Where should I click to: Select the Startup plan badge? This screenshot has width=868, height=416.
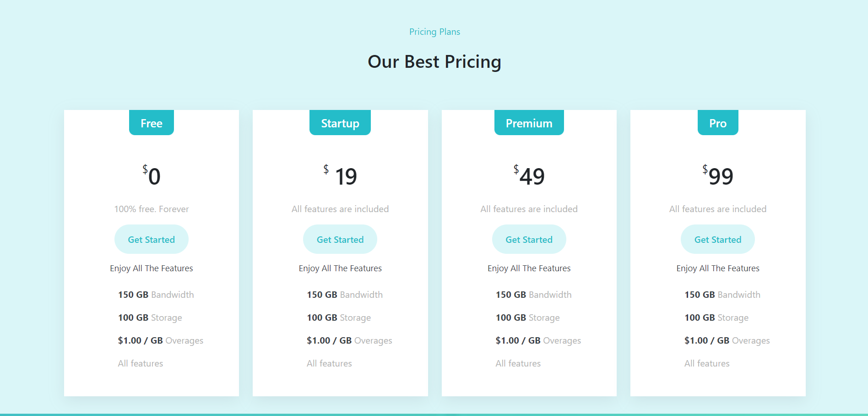pyautogui.click(x=340, y=123)
